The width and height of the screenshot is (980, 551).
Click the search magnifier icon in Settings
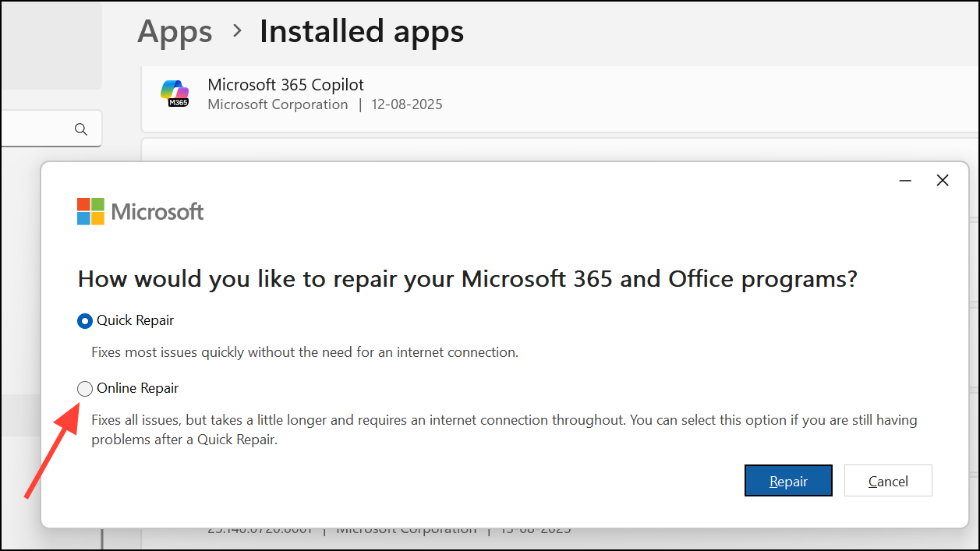pyautogui.click(x=81, y=129)
